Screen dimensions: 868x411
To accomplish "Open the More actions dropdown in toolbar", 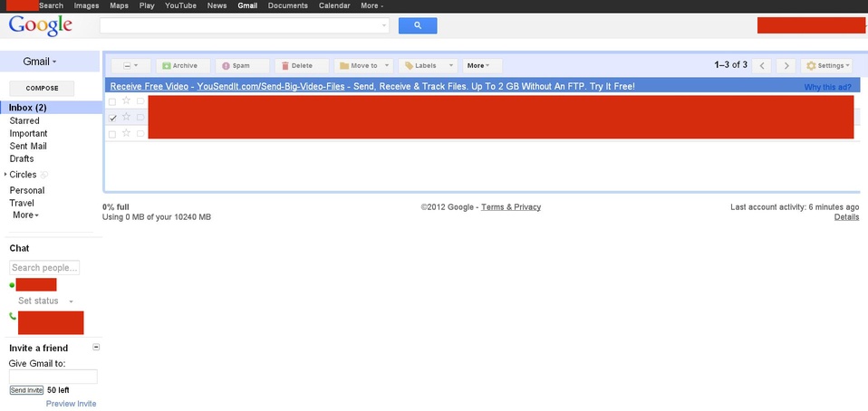I will [482, 66].
